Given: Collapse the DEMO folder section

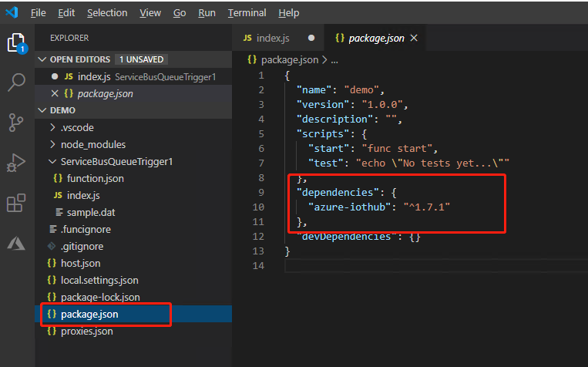Looking at the screenshot, I should tap(43, 110).
